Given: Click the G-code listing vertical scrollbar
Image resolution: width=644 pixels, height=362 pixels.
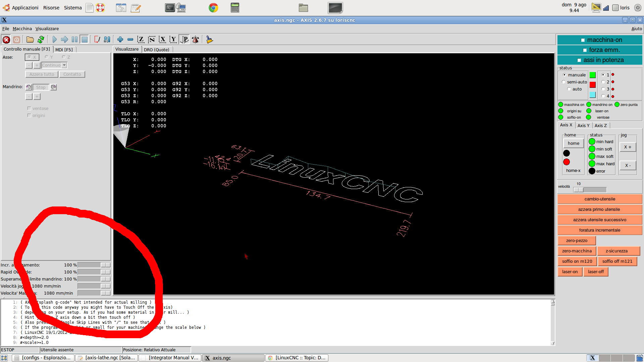Looking at the screenshot, I should [x=553, y=322].
